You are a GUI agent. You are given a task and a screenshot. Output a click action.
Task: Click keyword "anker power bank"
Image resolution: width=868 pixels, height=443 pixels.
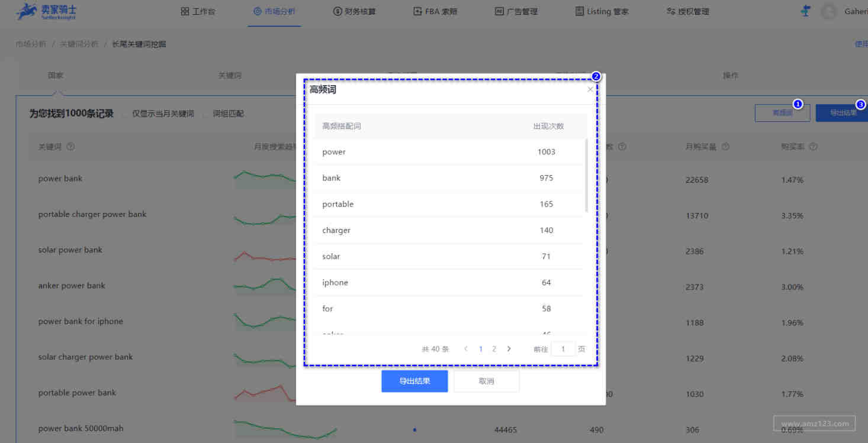click(x=72, y=286)
